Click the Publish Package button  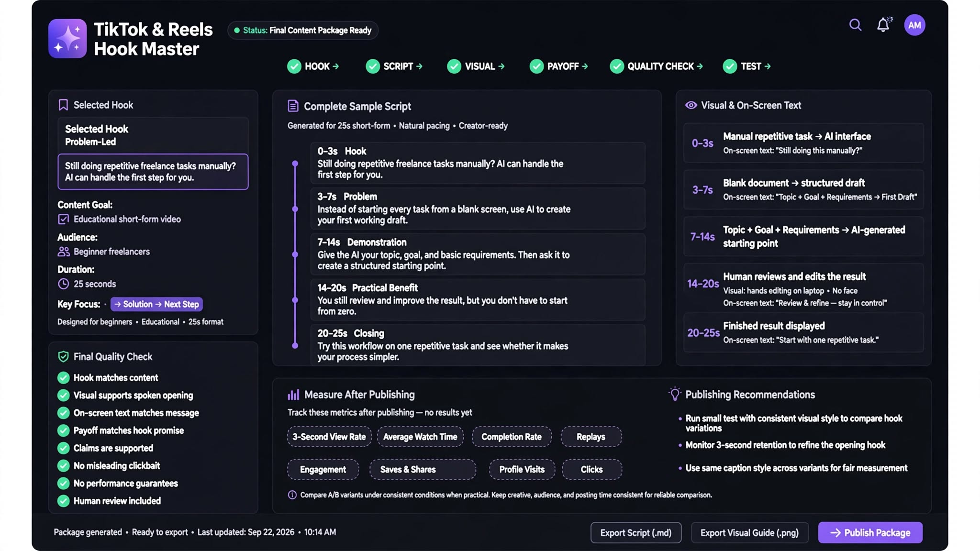pos(870,532)
